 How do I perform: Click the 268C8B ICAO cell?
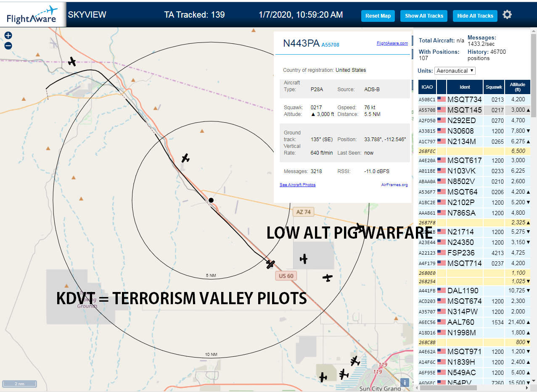coord(427,342)
